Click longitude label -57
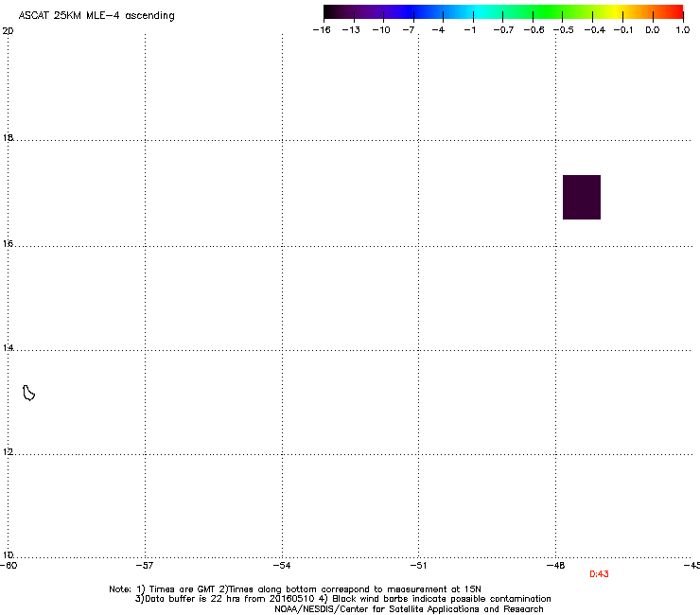This screenshot has width=700, height=615. (145, 566)
